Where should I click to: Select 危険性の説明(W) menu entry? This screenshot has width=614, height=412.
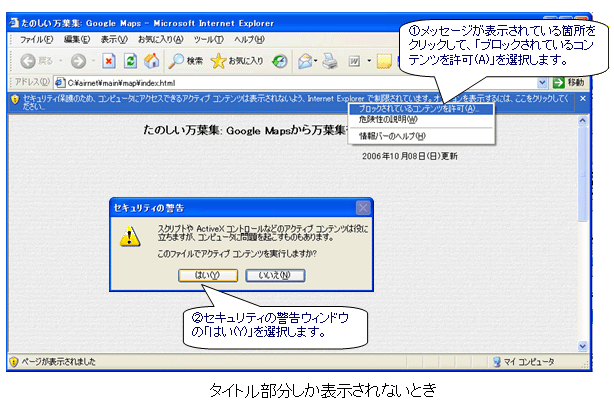(x=421, y=119)
